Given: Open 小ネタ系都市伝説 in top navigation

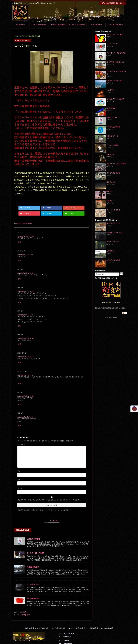Looking at the screenshot, I should coord(96,25).
